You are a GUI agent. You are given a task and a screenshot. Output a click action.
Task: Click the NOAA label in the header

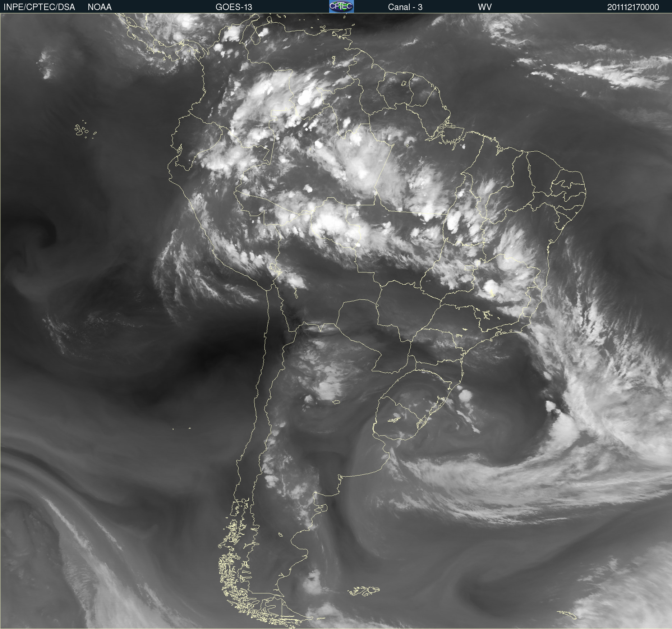click(x=100, y=7)
